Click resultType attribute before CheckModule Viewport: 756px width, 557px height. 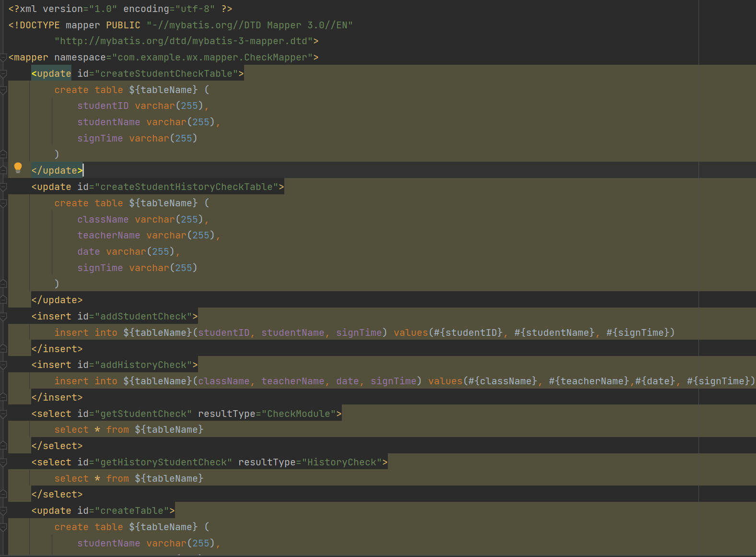[227, 414]
